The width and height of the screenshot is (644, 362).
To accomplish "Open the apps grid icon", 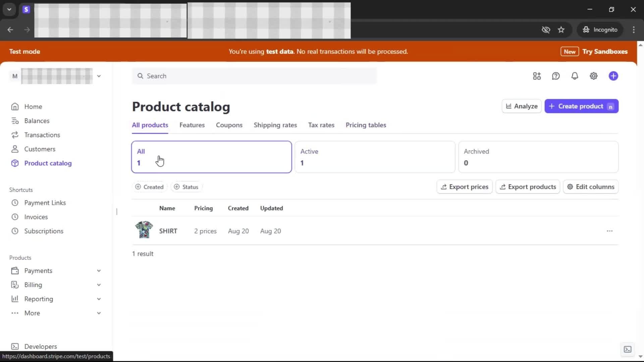I will click(x=537, y=76).
